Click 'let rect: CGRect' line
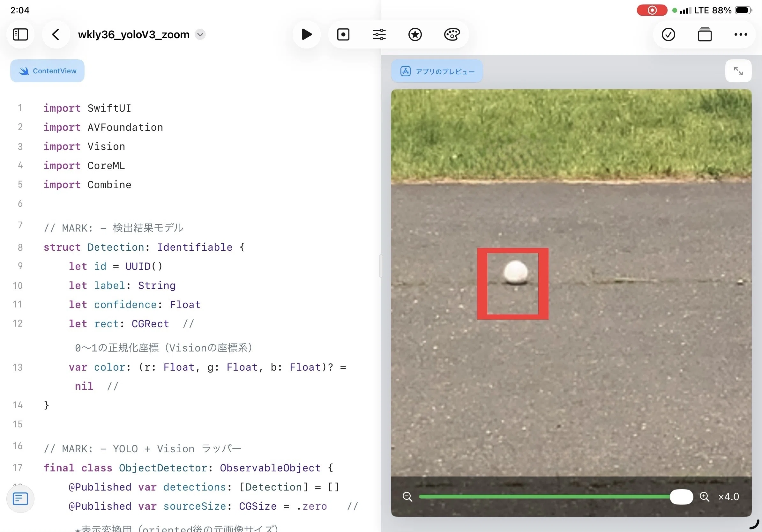This screenshot has width=762, height=532. (119, 324)
